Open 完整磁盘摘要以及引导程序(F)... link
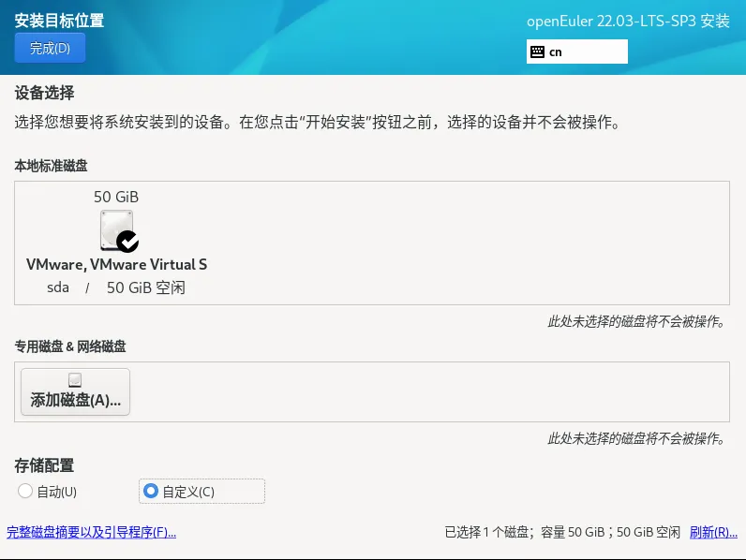746x560 pixels. 91,533
